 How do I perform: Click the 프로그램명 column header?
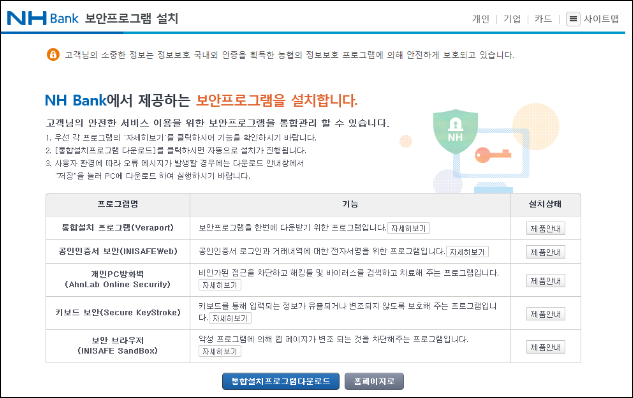(117, 204)
